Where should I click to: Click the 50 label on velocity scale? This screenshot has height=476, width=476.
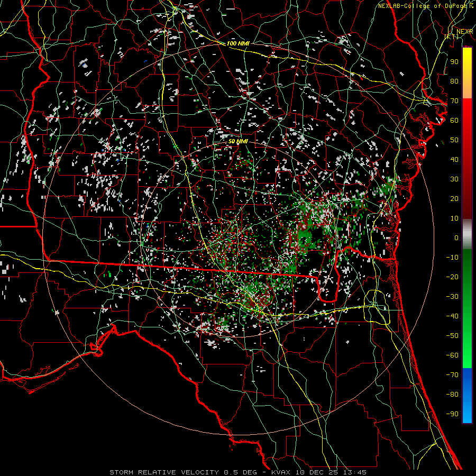454,140
